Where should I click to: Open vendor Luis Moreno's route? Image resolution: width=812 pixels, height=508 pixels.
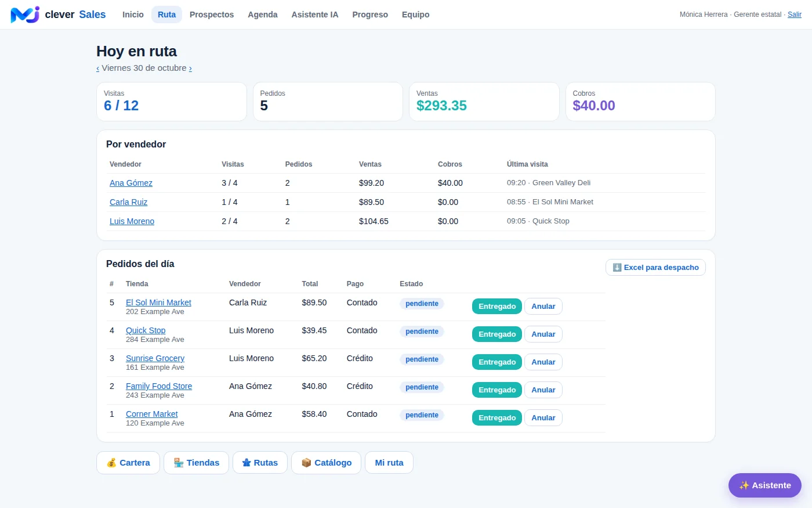(132, 221)
